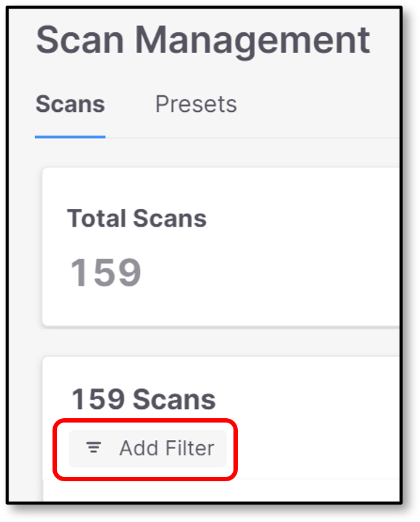Image resolution: width=420 pixels, height=522 pixels.
Task: Click the filter icon beside Add Filter
Action: (x=94, y=448)
